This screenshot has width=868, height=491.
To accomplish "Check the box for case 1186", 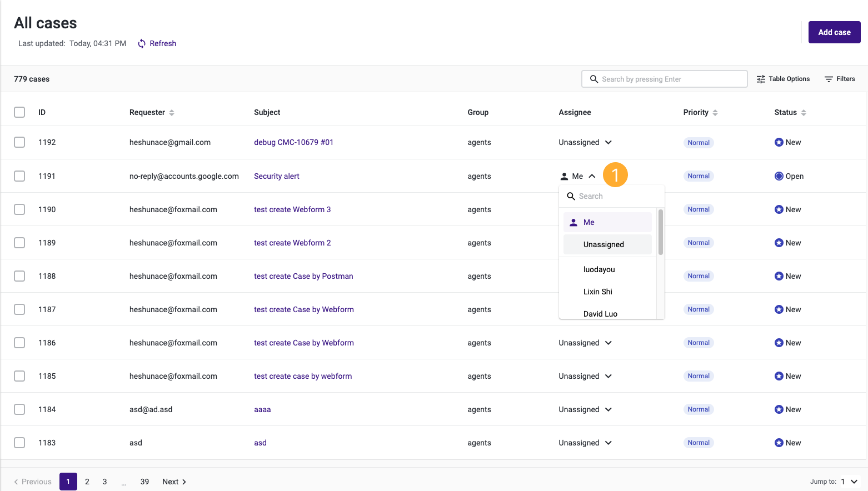I will pos(19,343).
